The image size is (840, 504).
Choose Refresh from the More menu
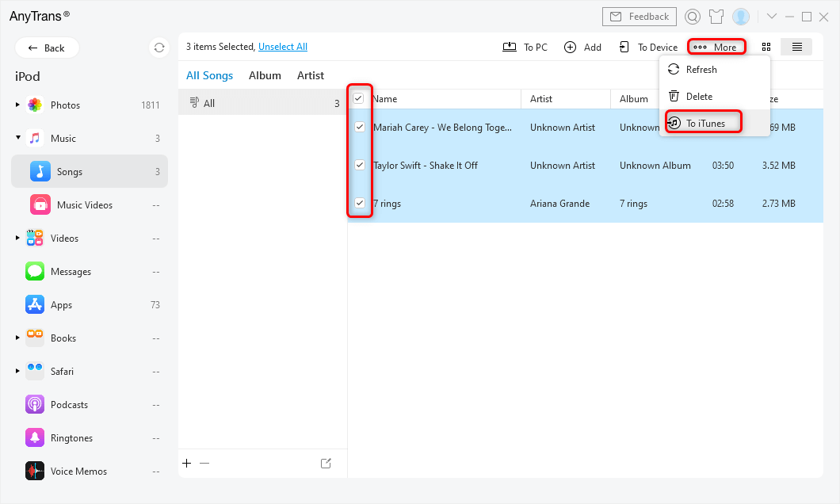(x=715, y=70)
